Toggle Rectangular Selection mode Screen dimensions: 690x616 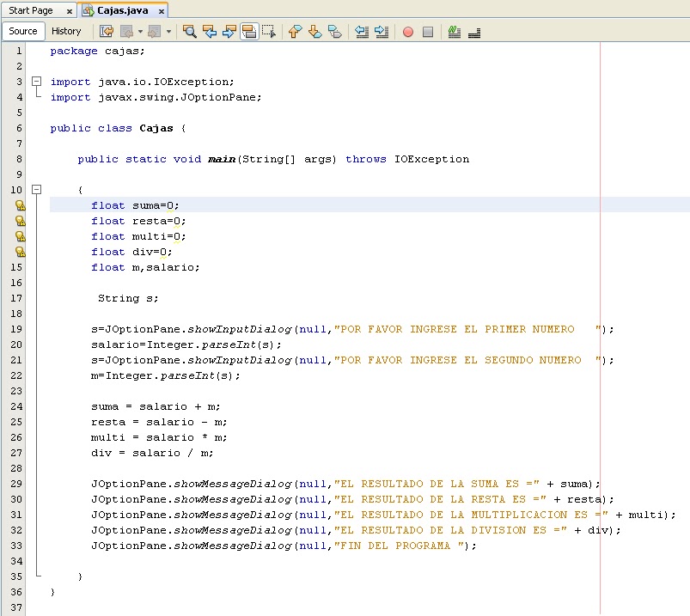click(268, 31)
